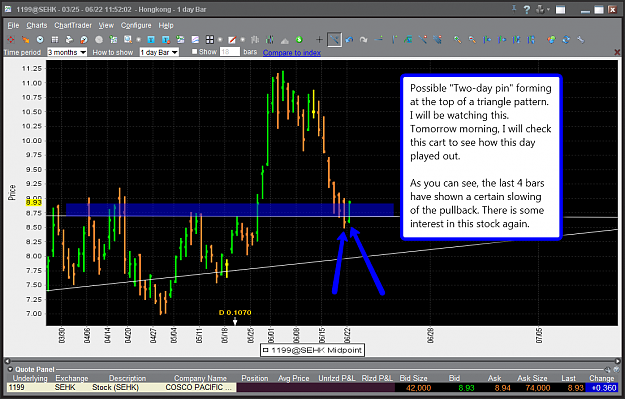Undo with the blue curved arrow icon

tap(349, 39)
